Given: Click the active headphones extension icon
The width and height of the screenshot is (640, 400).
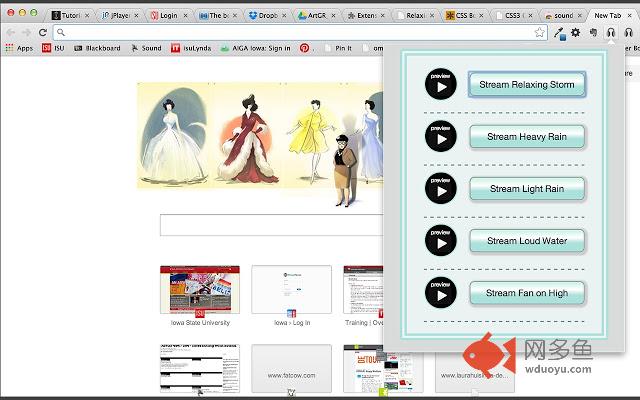Looking at the screenshot, I should pyautogui.click(x=611, y=32).
